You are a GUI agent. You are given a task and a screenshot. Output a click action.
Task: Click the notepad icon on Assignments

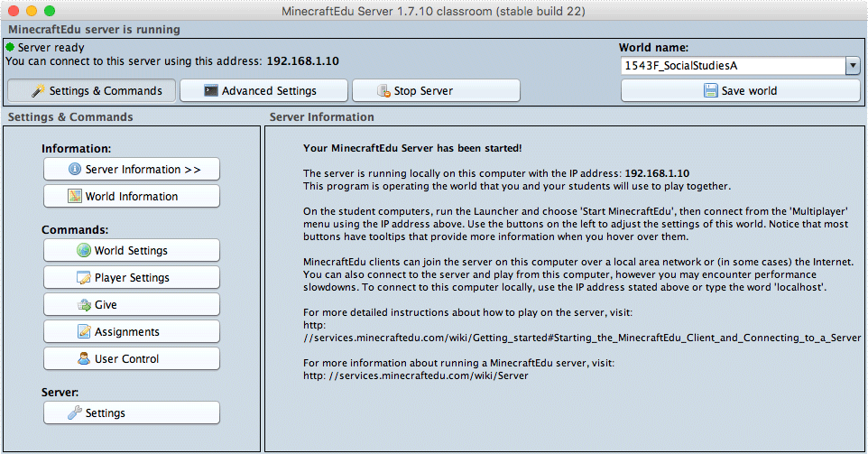point(84,331)
